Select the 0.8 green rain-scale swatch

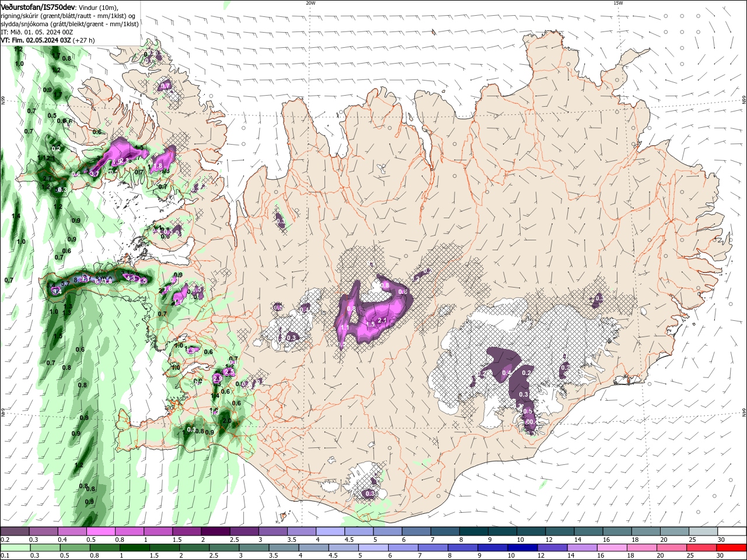point(104,548)
